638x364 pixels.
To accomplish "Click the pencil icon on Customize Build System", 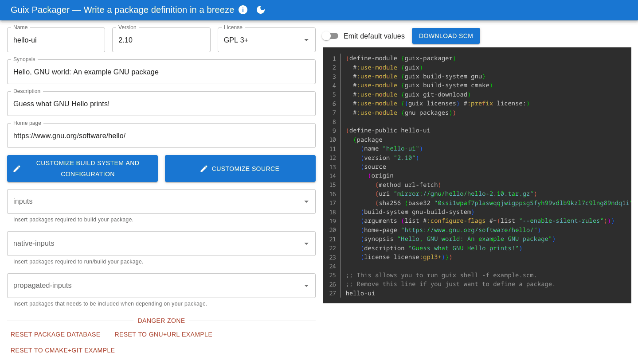I will tap(17, 168).
